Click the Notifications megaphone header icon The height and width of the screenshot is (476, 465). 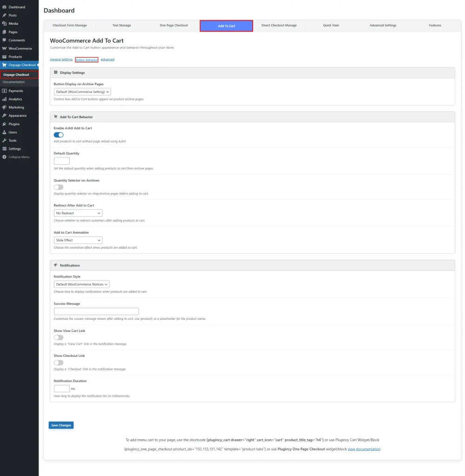coord(56,265)
